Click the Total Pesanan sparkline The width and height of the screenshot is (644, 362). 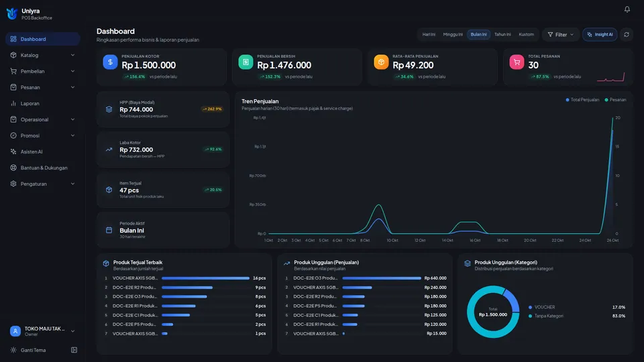(610, 76)
